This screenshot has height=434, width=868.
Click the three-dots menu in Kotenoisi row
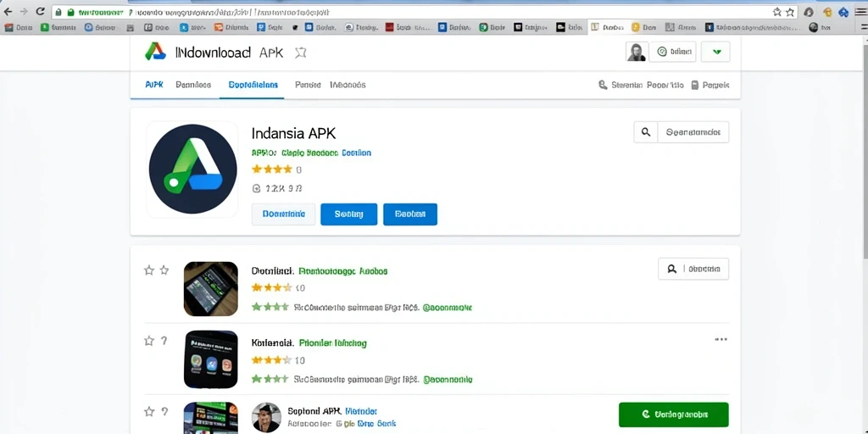721,339
